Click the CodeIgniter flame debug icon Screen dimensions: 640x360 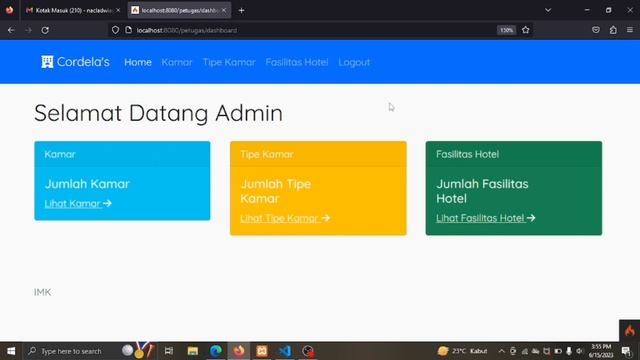point(629,331)
